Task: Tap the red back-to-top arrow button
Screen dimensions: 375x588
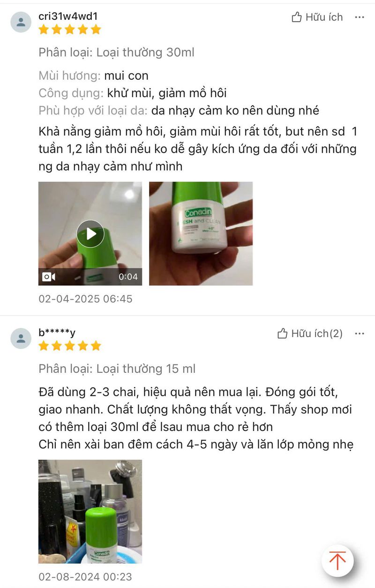Action: coord(337,560)
